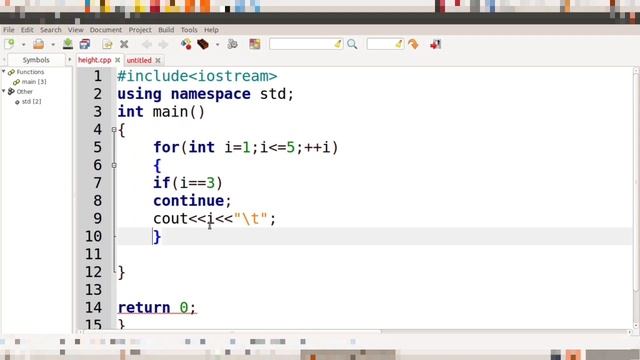
Task: Navigate forward with the right arrow icon
Action: (x=163, y=44)
